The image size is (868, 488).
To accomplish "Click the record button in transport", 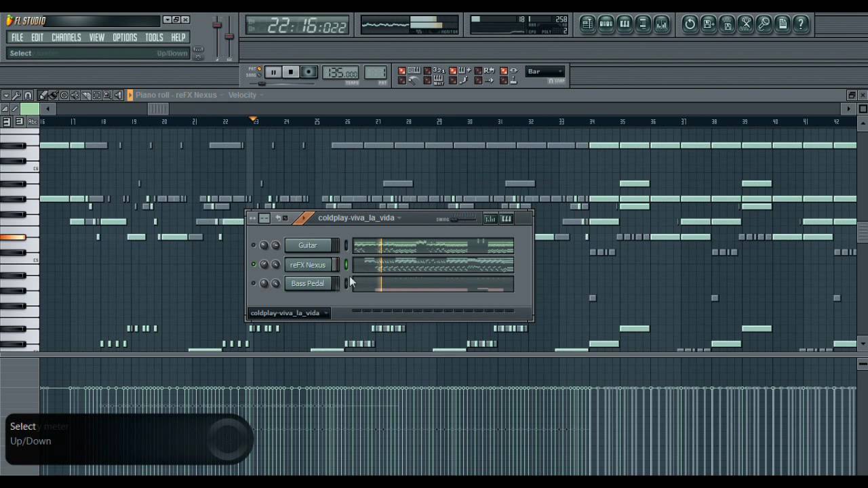I will (309, 72).
